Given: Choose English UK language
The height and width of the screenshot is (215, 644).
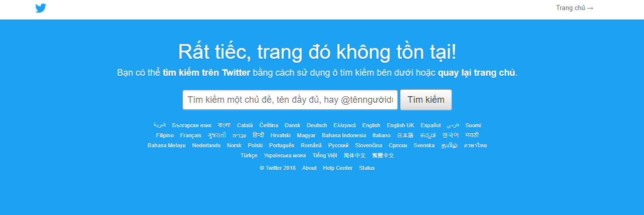Looking at the screenshot, I should [400, 125].
